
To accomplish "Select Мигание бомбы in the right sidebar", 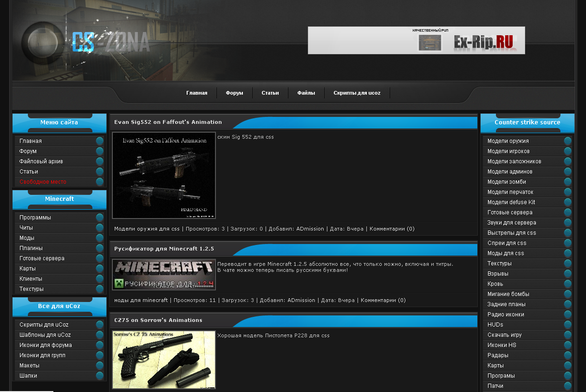I will tap(508, 294).
